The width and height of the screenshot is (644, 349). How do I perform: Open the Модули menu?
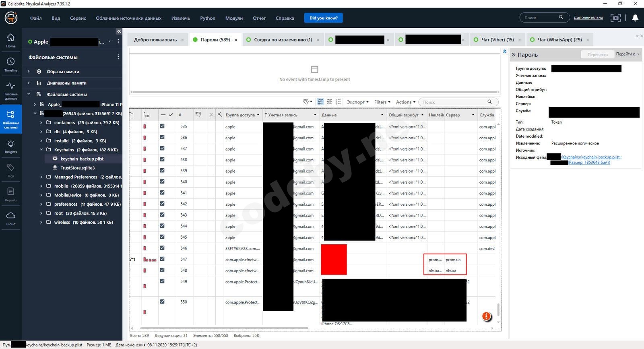click(234, 18)
